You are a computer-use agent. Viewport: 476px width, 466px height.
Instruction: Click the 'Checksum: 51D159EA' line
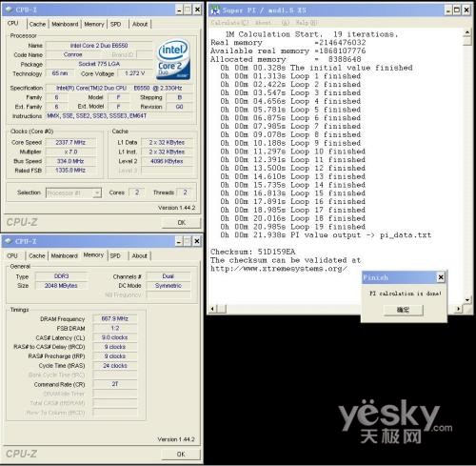(x=253, y=252)
